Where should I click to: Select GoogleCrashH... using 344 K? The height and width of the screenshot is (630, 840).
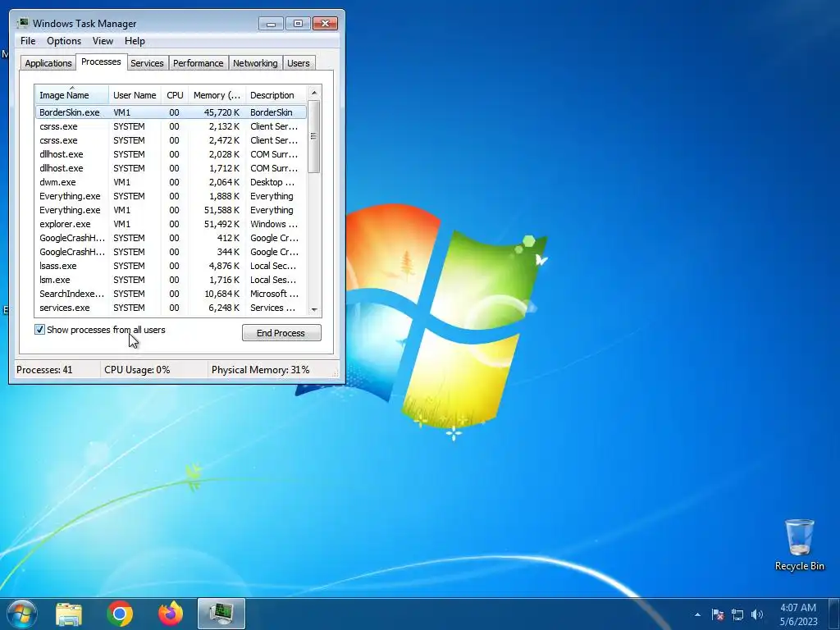pos(171,252)
